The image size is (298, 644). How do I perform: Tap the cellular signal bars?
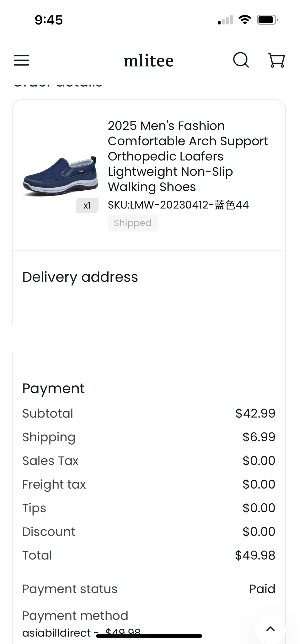pyautogui.click(x=225, y=20)
